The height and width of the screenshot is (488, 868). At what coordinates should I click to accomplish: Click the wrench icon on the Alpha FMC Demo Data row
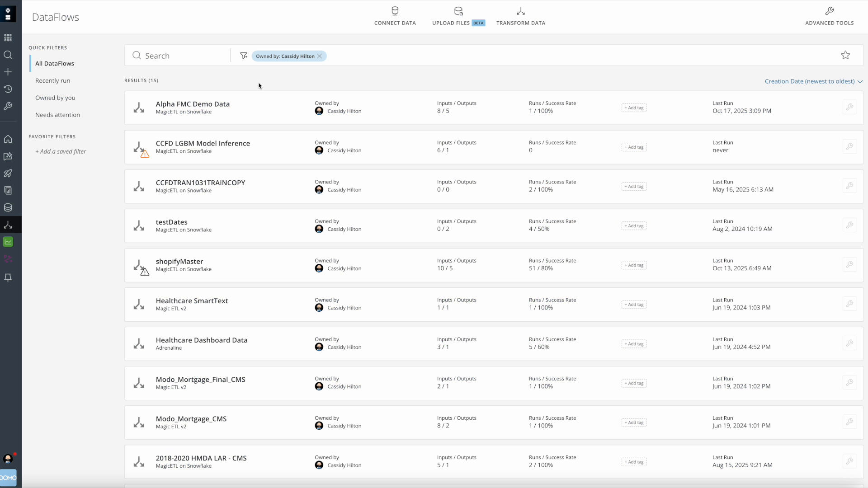pyautogui.click(x=849, y=107)
